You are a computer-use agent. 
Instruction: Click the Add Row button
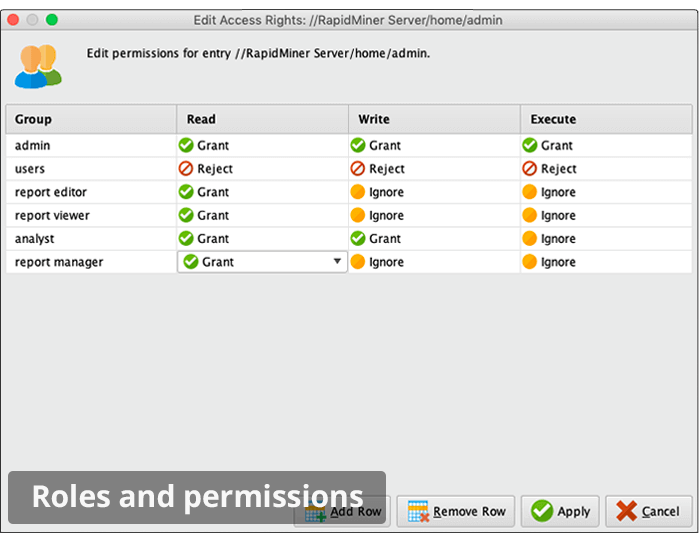coord(342,511)
